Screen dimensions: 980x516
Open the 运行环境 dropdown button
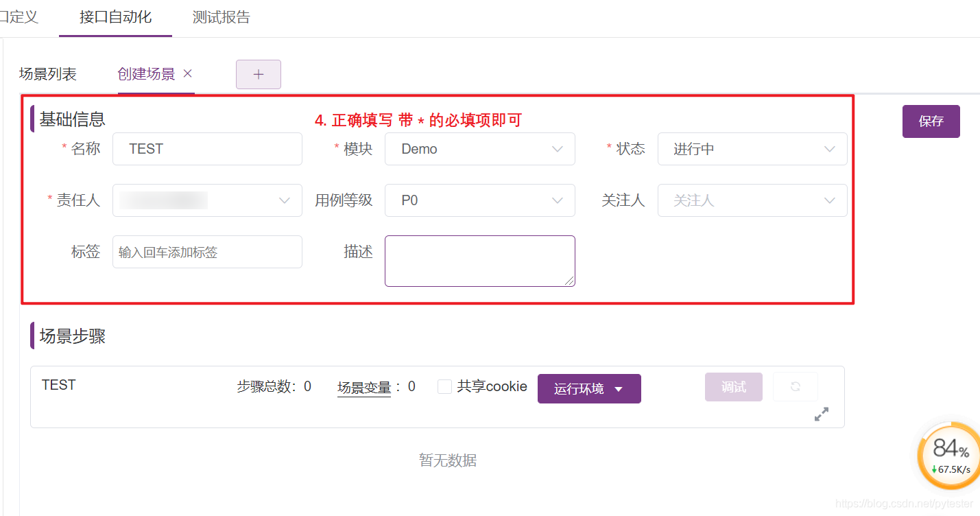point(588,389)
